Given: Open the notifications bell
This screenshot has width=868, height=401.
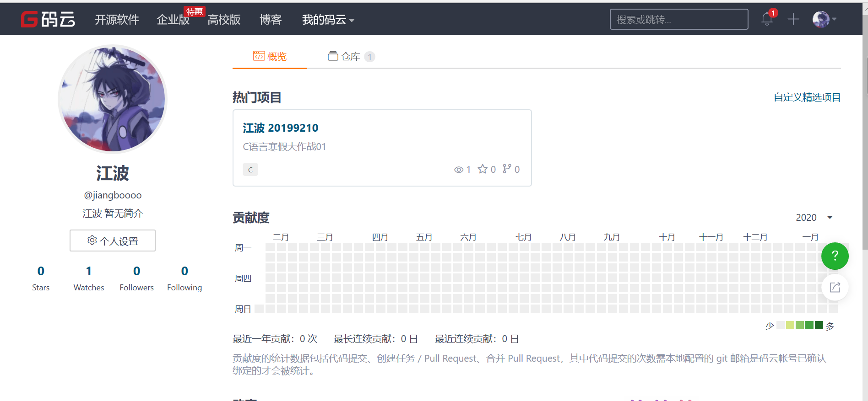Looking at the screenshot, I should click(767, 19).
